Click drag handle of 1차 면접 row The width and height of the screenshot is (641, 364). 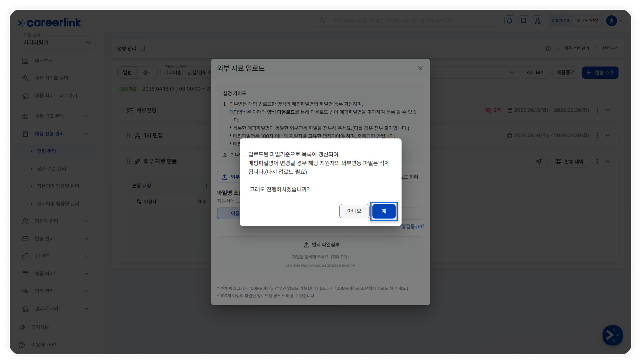click(x=128, y=135)
